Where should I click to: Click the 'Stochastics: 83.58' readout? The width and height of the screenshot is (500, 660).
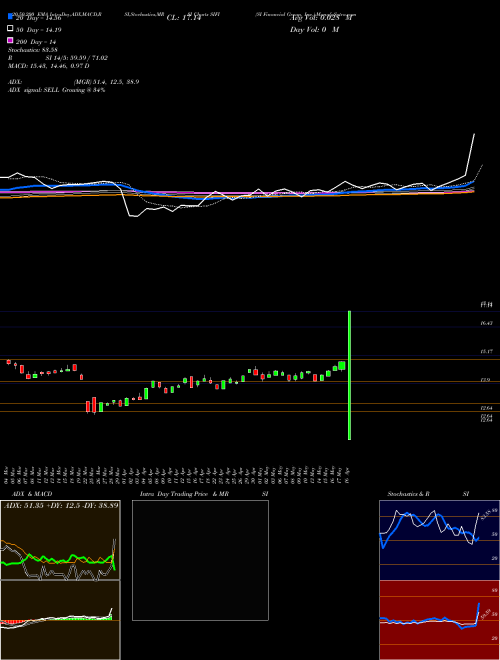[x=32, y=50]
